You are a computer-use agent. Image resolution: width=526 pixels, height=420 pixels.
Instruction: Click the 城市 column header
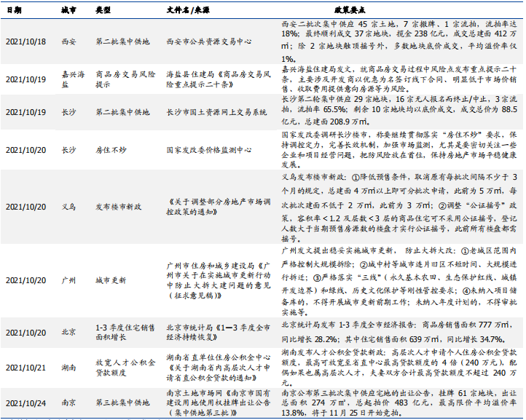tap(68, 12)
